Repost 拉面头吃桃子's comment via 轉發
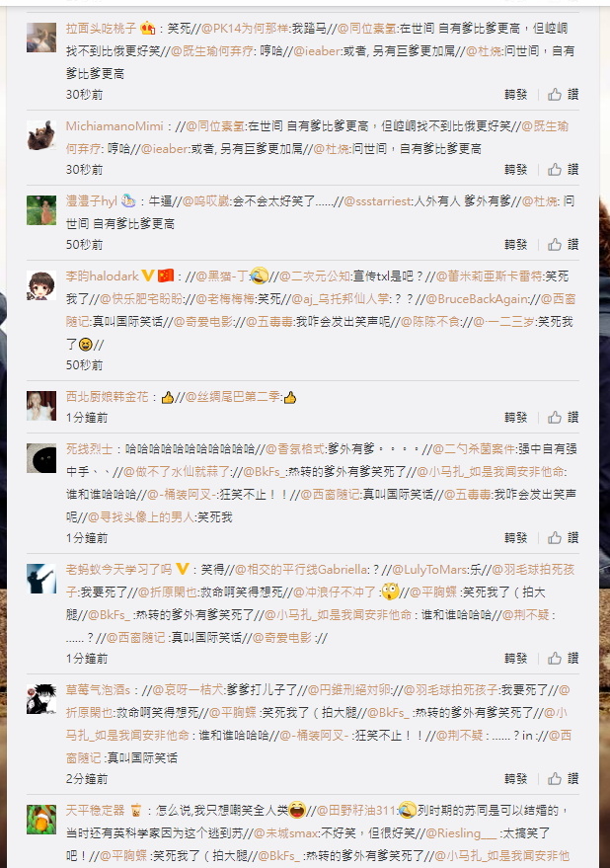Image resolution: width=610 pixels, height=868 pixels. 516,95
